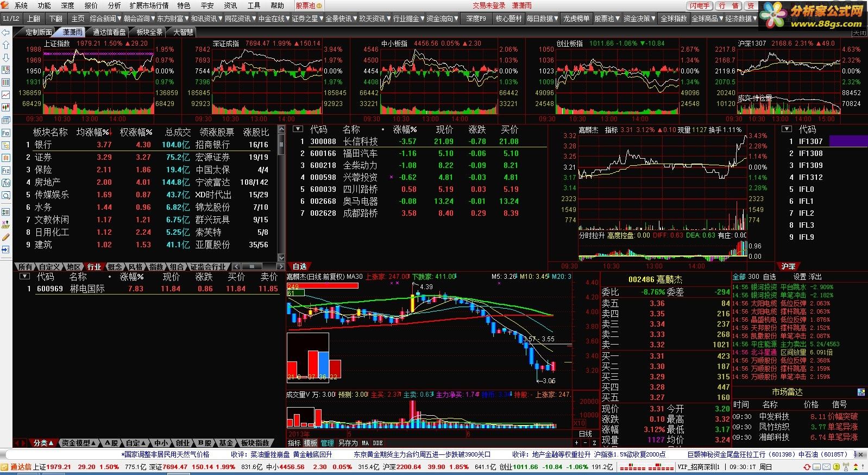The height and width of the screenshot is (475, 868).
Task: Toggle the 自选 filter in alert feed
Action: pyautogui.click(x=770, y=277)
